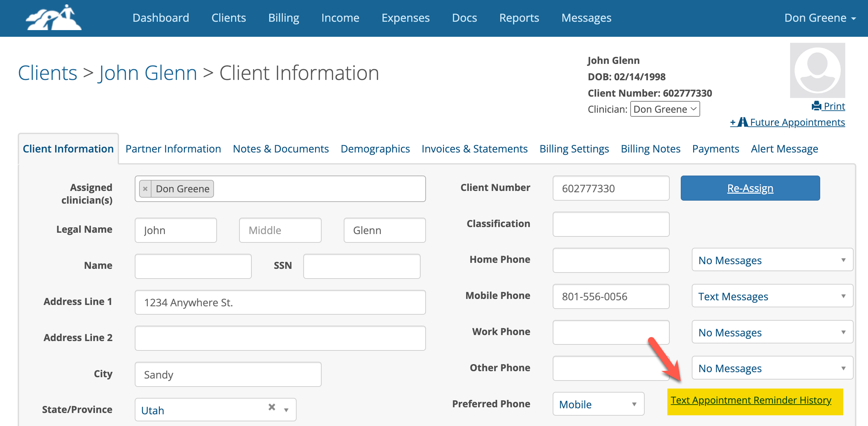
Task: Click the SSN input field
Action: point(361,266)
